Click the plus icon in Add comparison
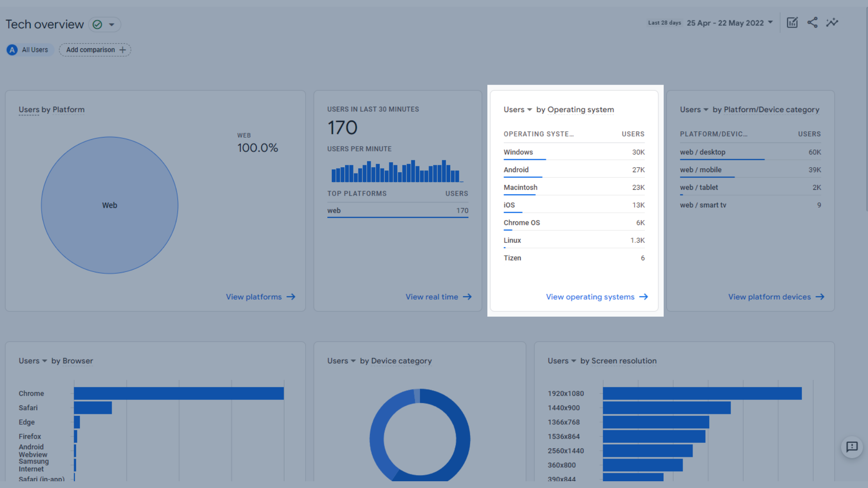Screen dimensions: 868x488 coord(123,50)
